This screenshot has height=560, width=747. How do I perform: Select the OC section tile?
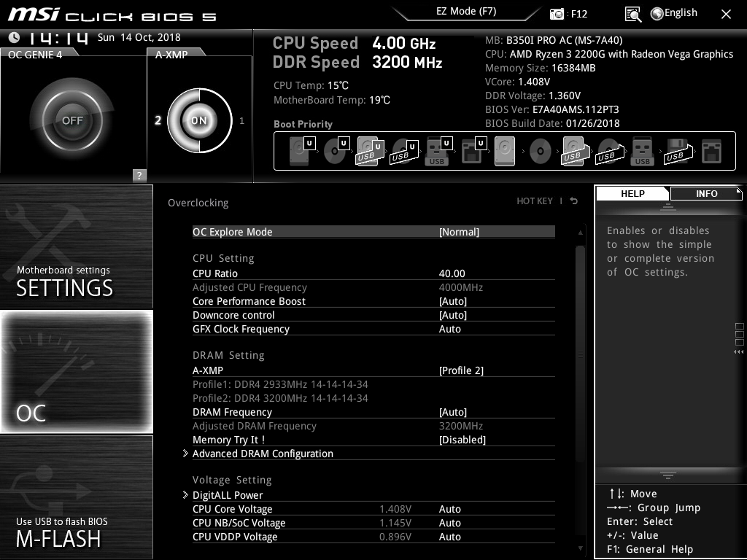[x=76, y=372]
